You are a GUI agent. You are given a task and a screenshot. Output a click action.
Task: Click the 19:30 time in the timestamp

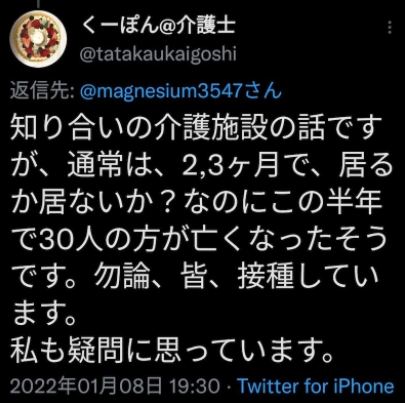(x=195, y=386)
